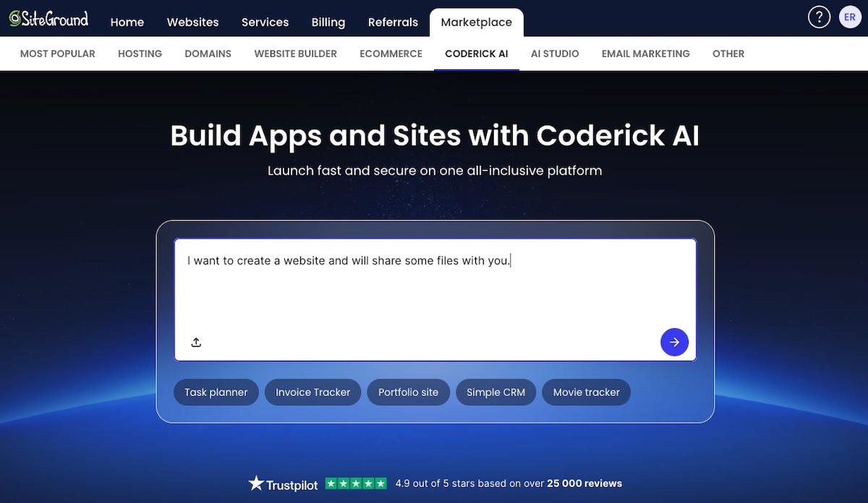Screen dimensions: 868x503
Task: Open the Ecommerce category
Action: coord(391,53)
